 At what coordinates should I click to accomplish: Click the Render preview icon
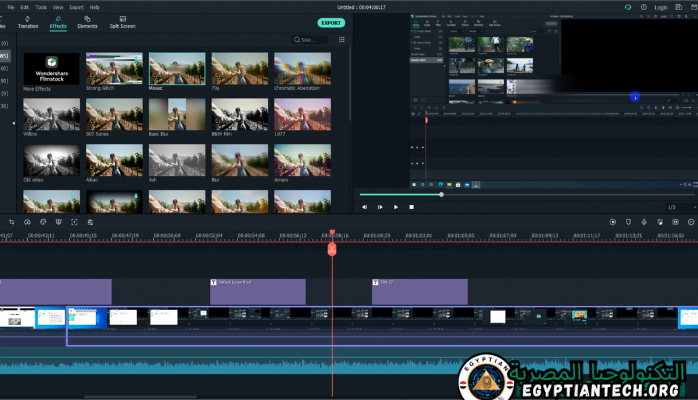[x=613, y=222]
